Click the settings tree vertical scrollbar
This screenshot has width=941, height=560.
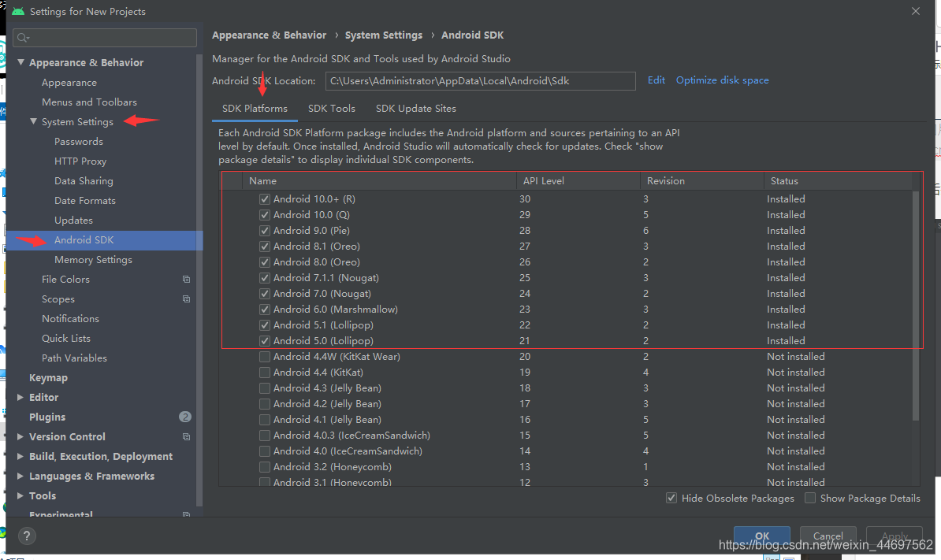point(199,280)
